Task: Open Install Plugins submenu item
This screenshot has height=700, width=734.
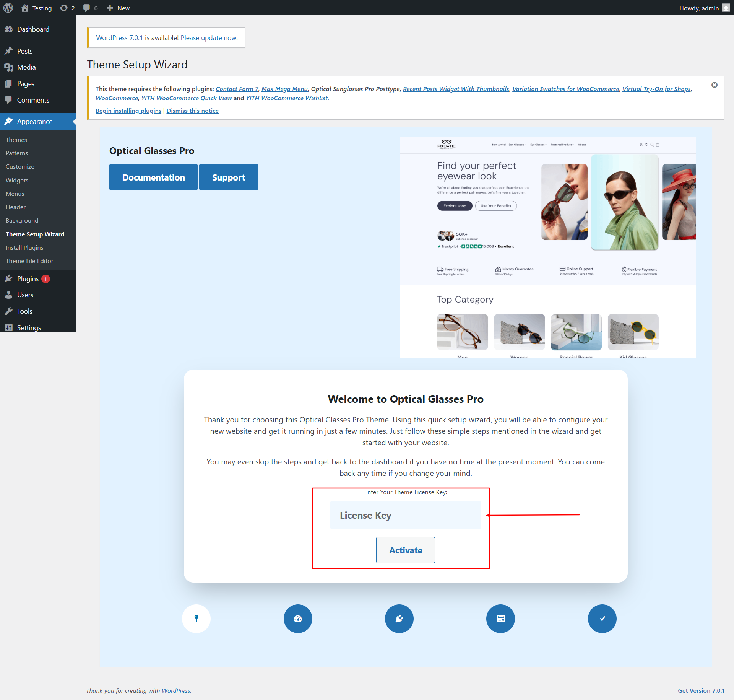Action: 24,247
